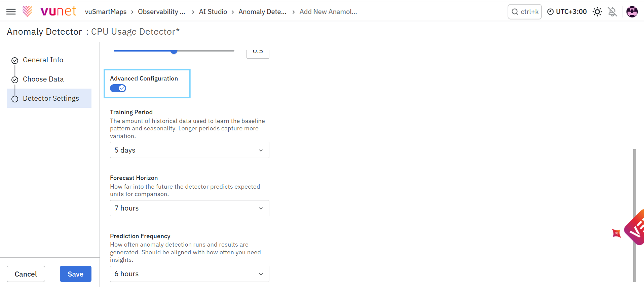This screenshot has height=287, width=644.
Task: Go to the General Info step
Action: 43,60
